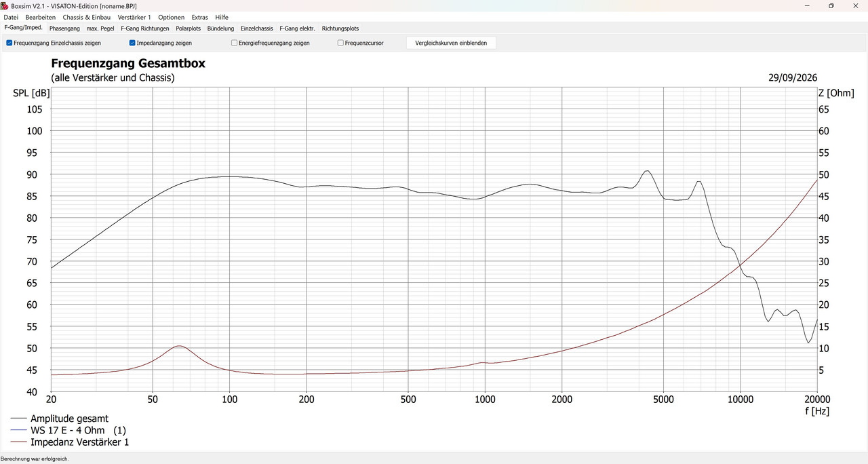Open the Datei menu
The width and height of the screenshot is (868, 464).
point(11,17)
